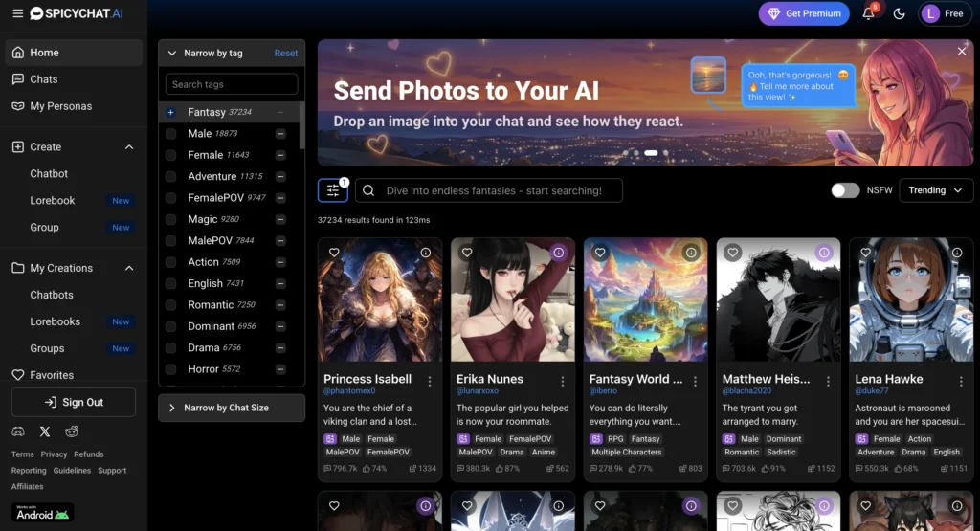980x531 pixels.
Task: Click the user avatar L icon
Action: click(x=930, y=13)
